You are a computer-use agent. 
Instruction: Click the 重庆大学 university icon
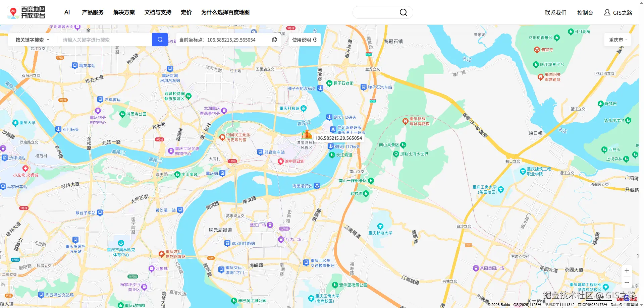[15, 123]
